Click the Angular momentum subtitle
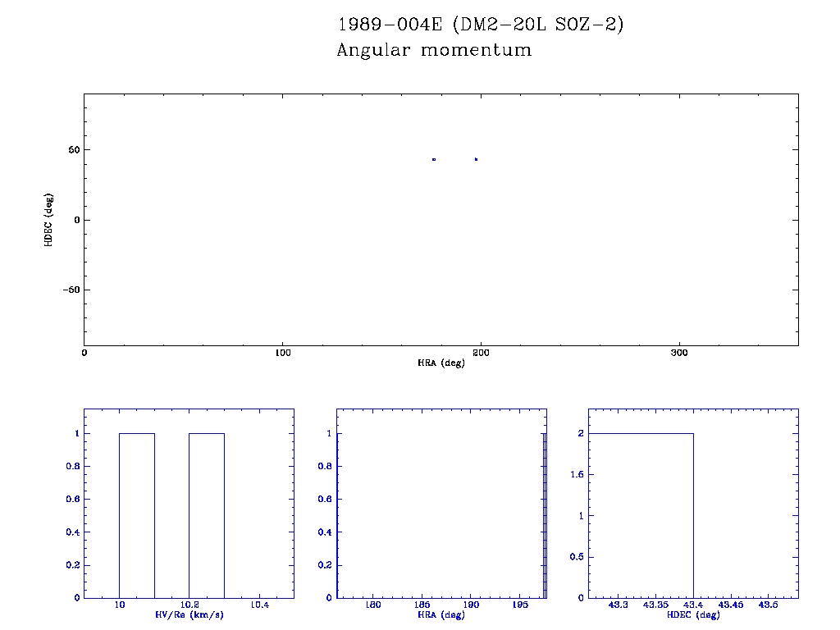This screenshot has width=840, height=630. (434, 51)
